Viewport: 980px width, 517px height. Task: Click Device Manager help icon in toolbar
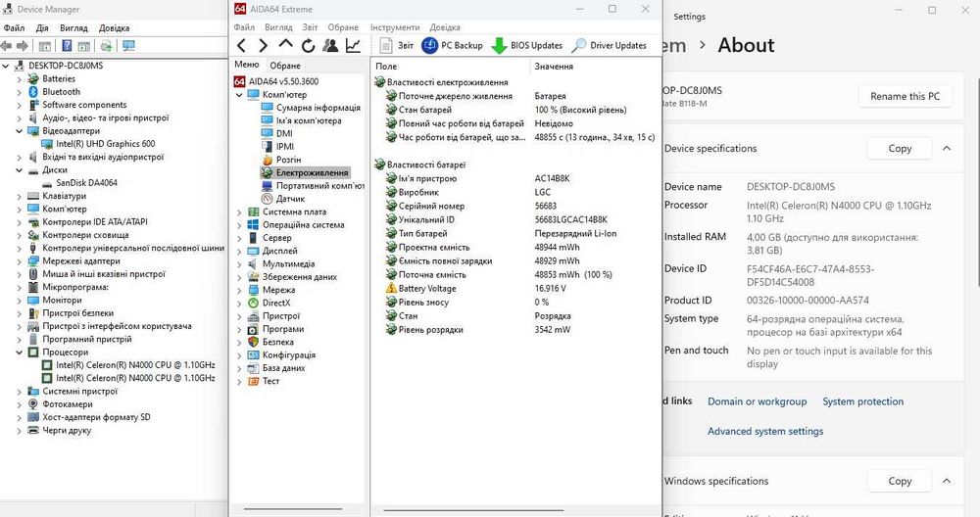[67, 46]
